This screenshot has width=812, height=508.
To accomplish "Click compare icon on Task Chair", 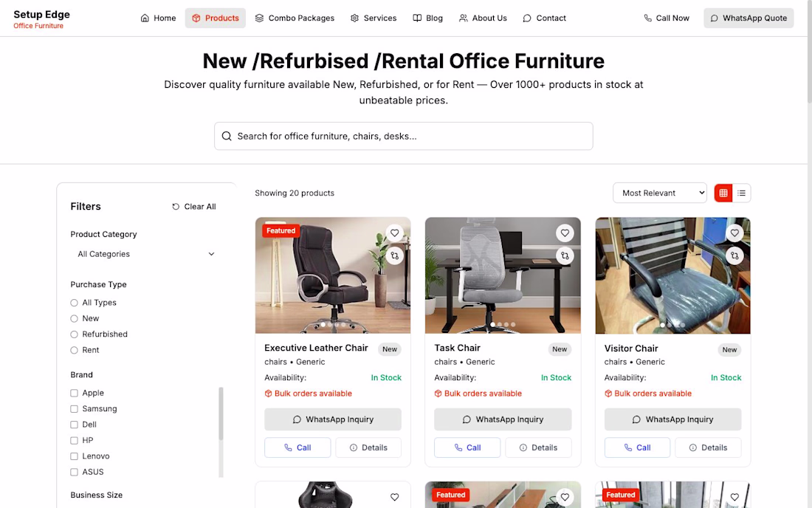I will point(565,255).
